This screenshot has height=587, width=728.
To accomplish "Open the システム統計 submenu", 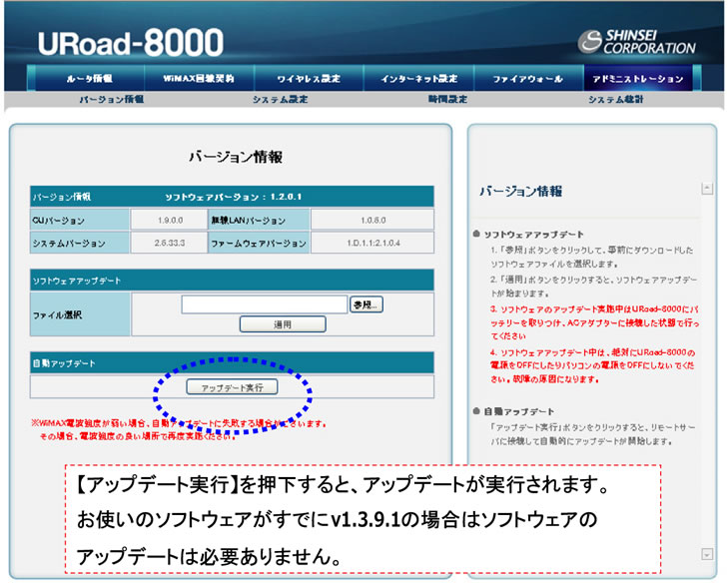I will pyautogui.click(x=615, y=99).
